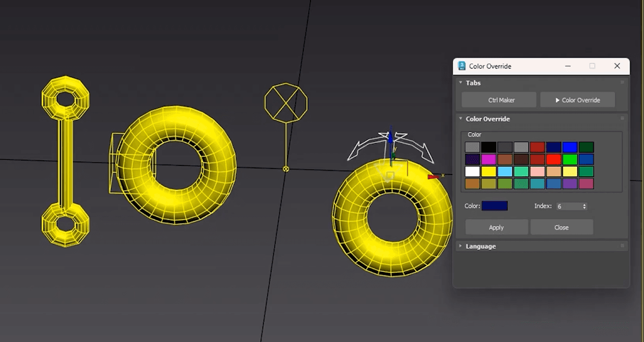Image resolution: width=644 pixels, height=342 pixels.
Task: Click the Close button beside Apply
Action: [562, 227]
